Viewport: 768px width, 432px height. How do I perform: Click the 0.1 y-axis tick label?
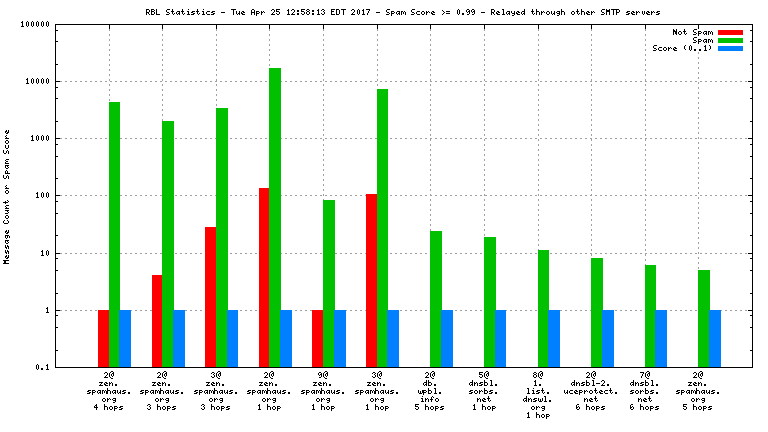[42, 367]
